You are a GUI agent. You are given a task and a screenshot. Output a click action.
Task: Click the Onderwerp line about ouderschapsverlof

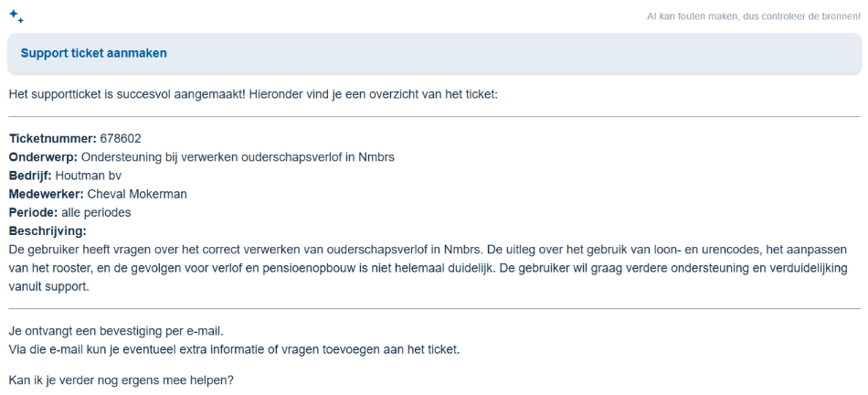[x=202, y=156]
